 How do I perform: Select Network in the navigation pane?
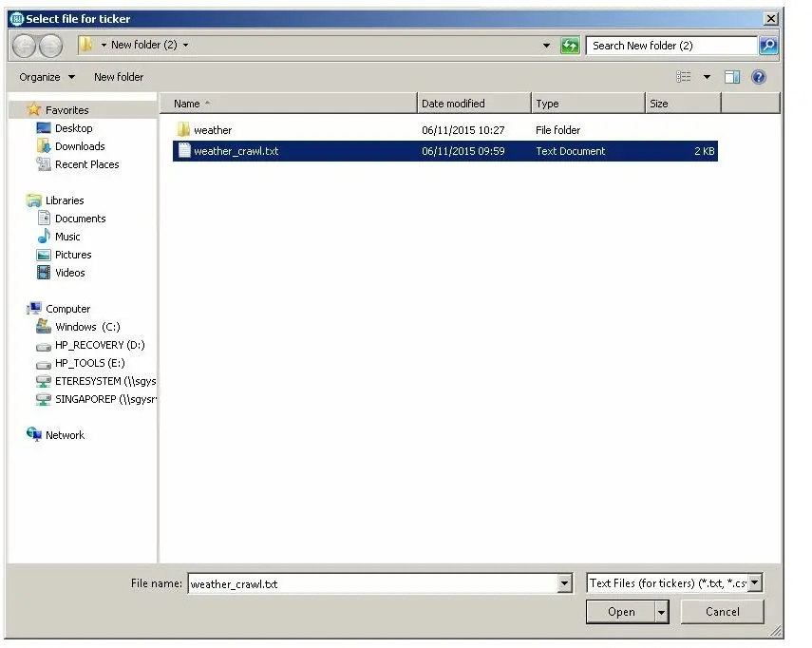coord(65,435)
